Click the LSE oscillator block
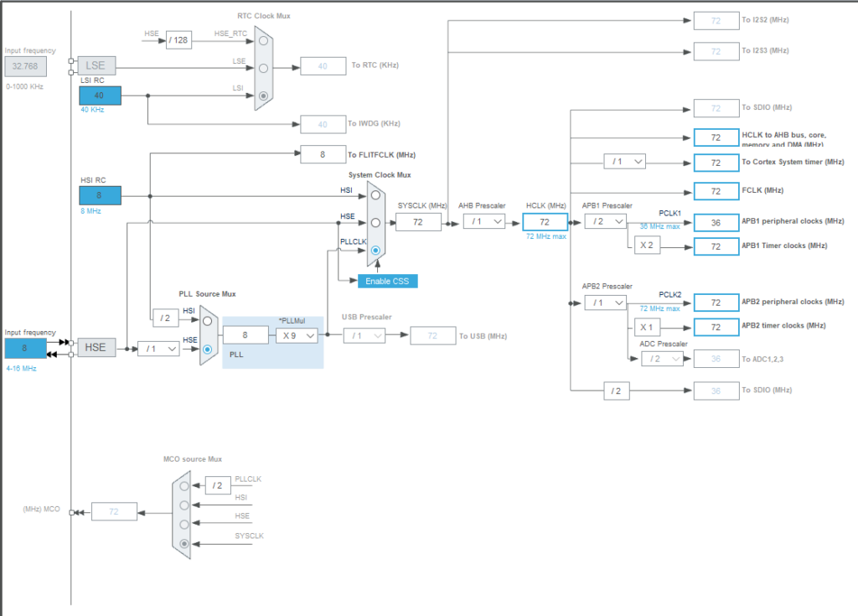 click(96, 65)
